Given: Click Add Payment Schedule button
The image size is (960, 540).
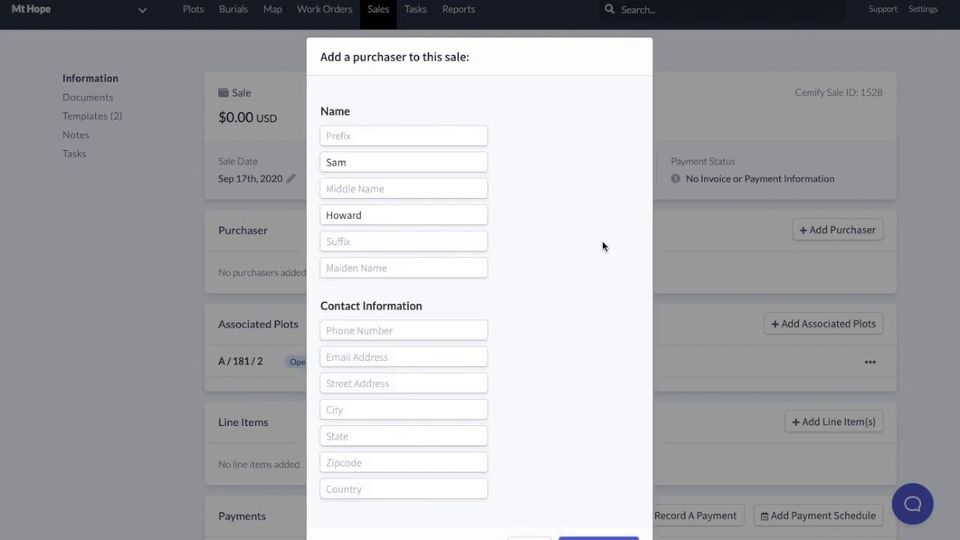Looking at the screenshot, I should click(818, 516).
